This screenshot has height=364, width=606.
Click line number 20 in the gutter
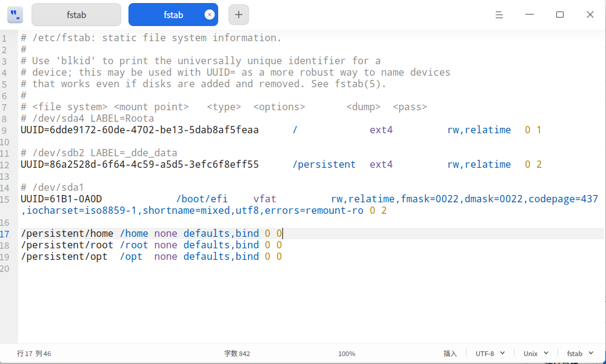tap(5, 269)
